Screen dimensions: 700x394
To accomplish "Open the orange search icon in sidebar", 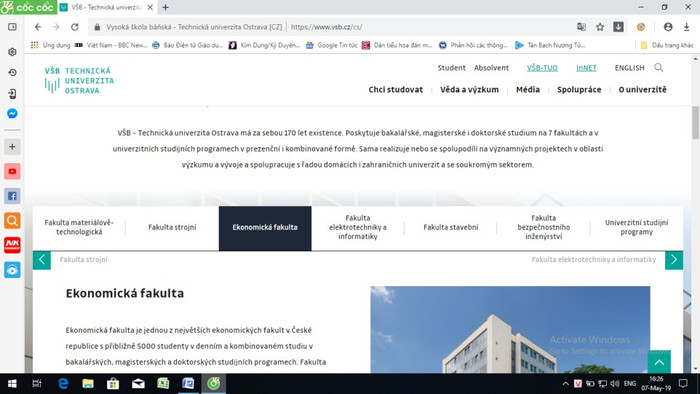I will [12, 220].
